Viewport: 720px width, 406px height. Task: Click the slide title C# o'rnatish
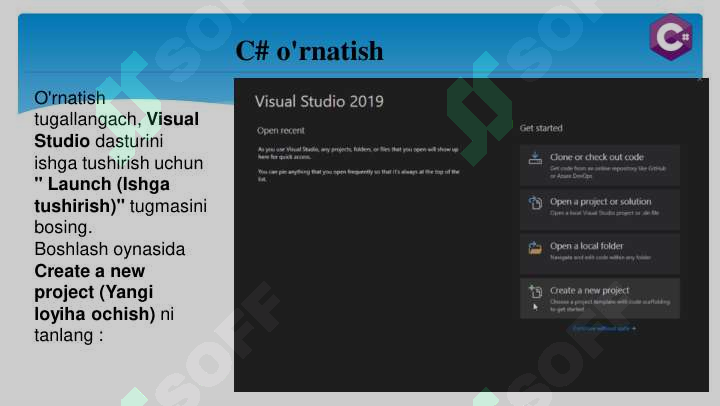click(x=309, y=51)
